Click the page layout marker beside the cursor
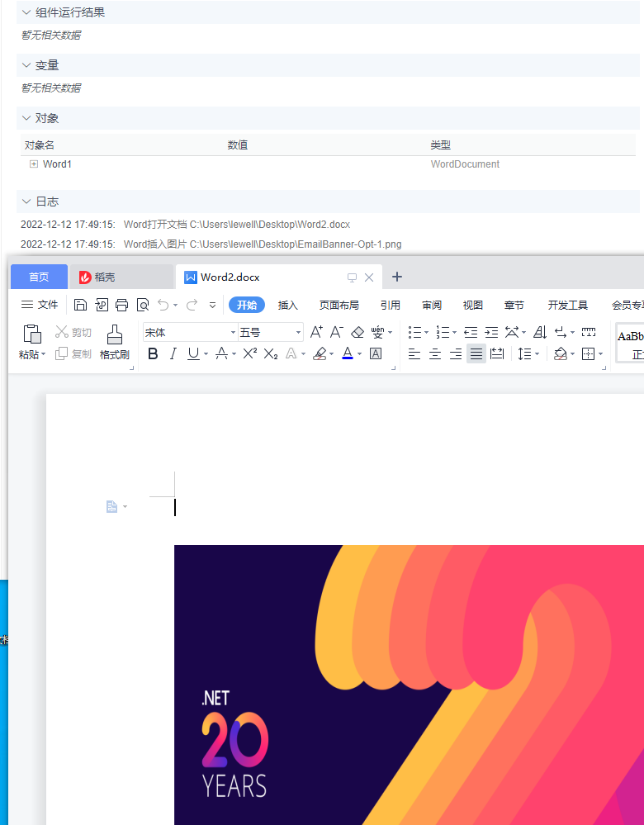 point(111,507)
